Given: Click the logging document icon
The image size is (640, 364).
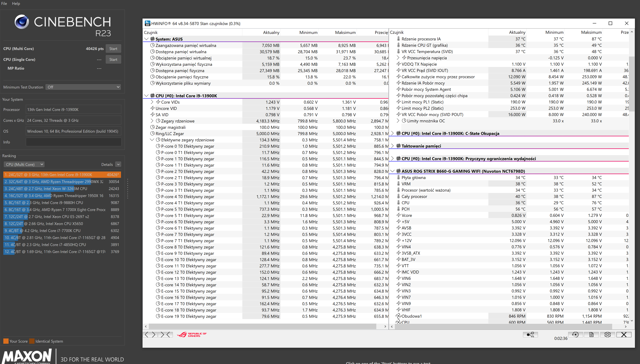Looking at the screenshot, I should pyautogui.click(x=591, y=334).
